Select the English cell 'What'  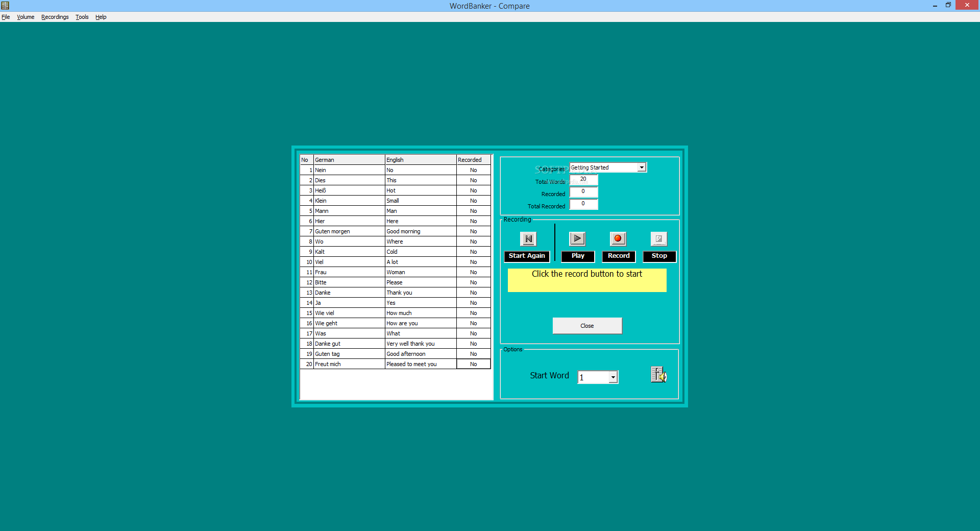[421, 333]
